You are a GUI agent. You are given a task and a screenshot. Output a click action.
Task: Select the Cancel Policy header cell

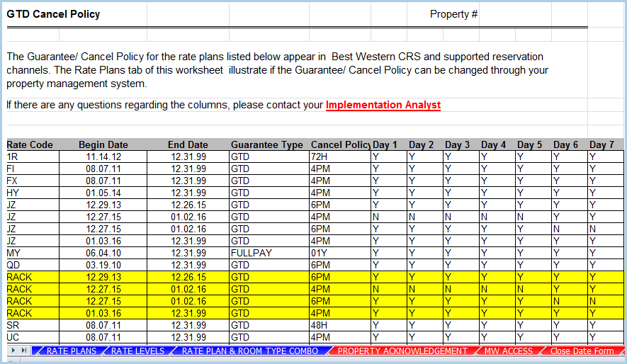(x=339, y=145)
